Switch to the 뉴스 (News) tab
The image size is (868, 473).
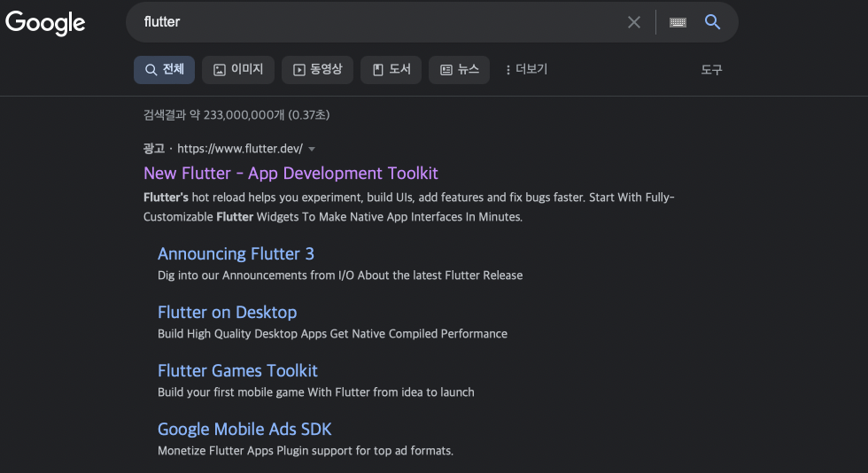tap(459, 70)
